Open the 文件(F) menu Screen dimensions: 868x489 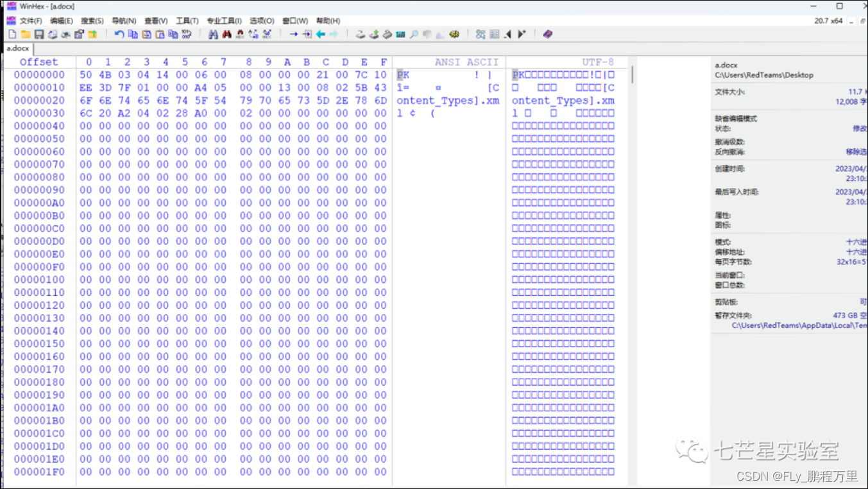coord(31,21)
